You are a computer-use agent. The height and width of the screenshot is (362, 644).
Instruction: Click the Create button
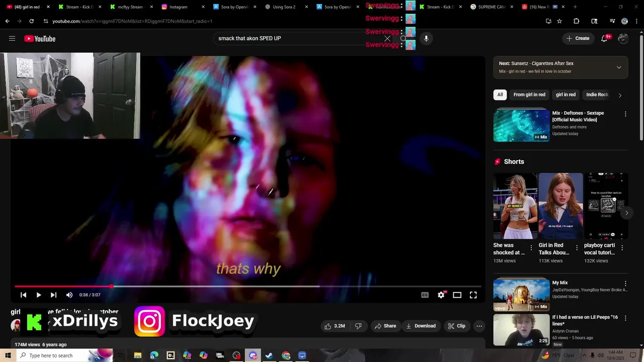[578, 38]
